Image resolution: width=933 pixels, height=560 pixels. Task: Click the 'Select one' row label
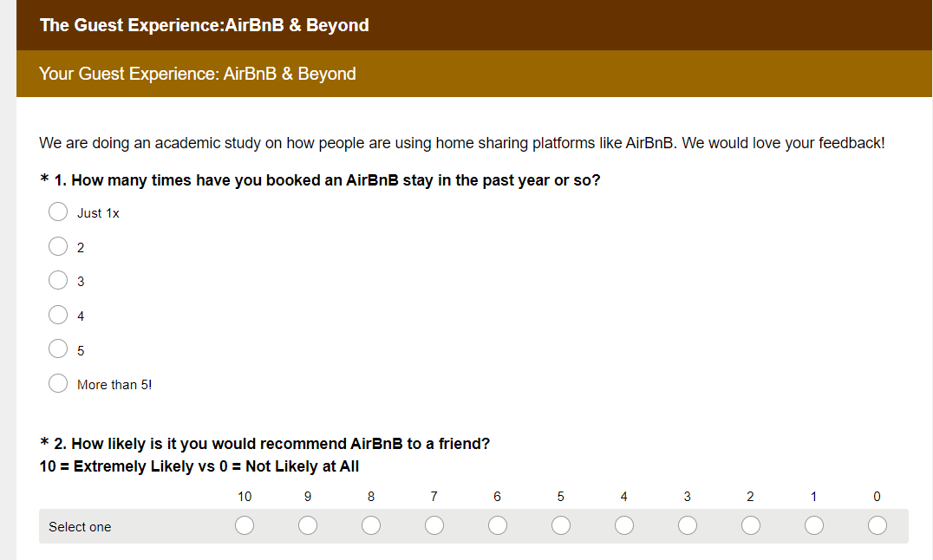click(x=80, y=527)
